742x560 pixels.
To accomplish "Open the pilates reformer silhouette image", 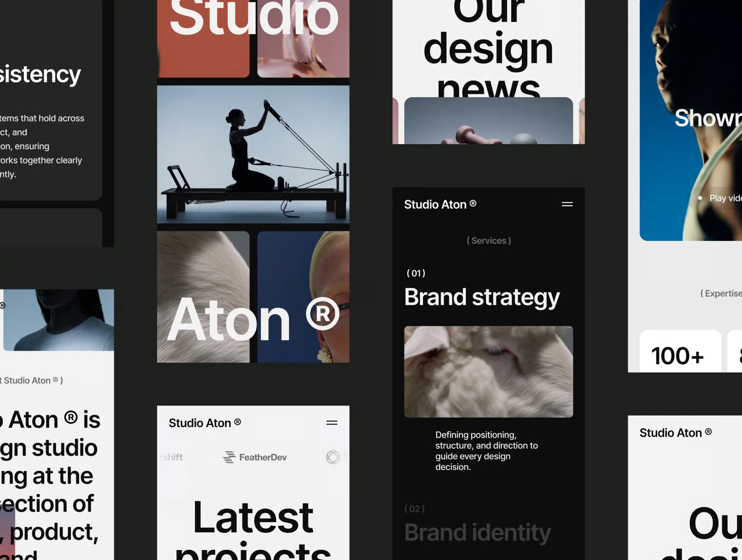I will coord(253,155).
